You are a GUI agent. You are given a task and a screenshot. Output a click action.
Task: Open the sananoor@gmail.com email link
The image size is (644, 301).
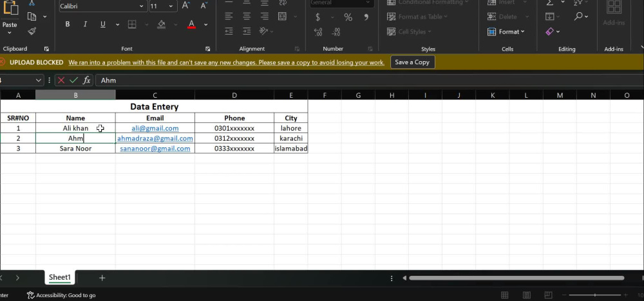(x=155, y=149)
